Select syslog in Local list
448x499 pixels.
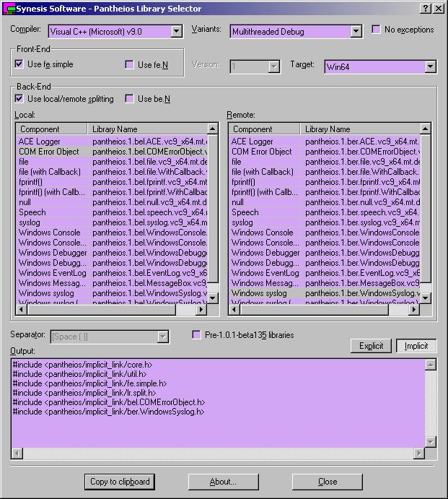click(112, 222)
